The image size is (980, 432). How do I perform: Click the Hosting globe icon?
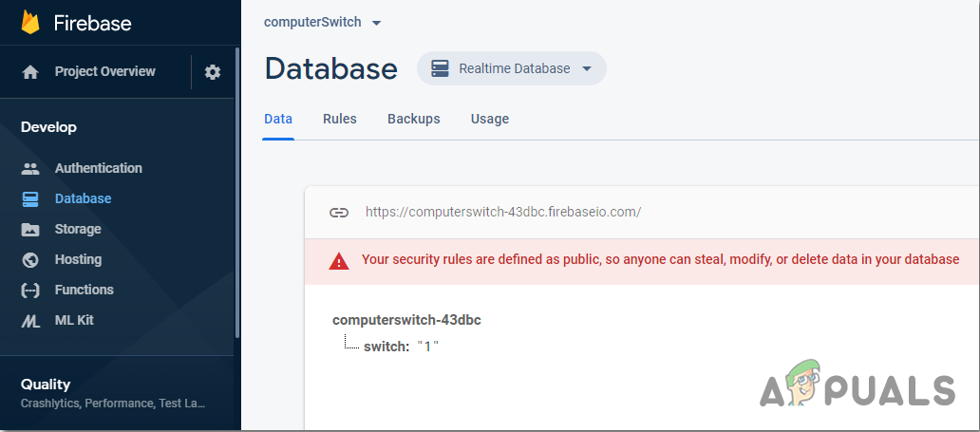pyautogui.click(x=30, y=260)
